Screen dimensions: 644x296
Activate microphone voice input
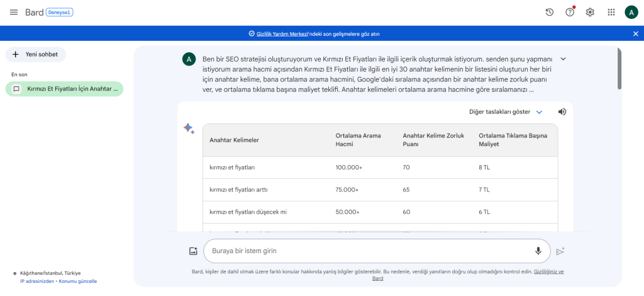click(538, 251)
